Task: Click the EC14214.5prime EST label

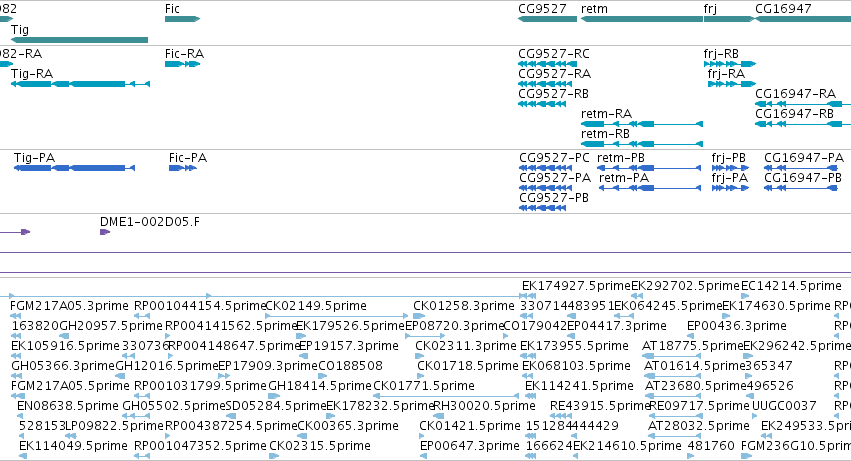Action: 791,286
